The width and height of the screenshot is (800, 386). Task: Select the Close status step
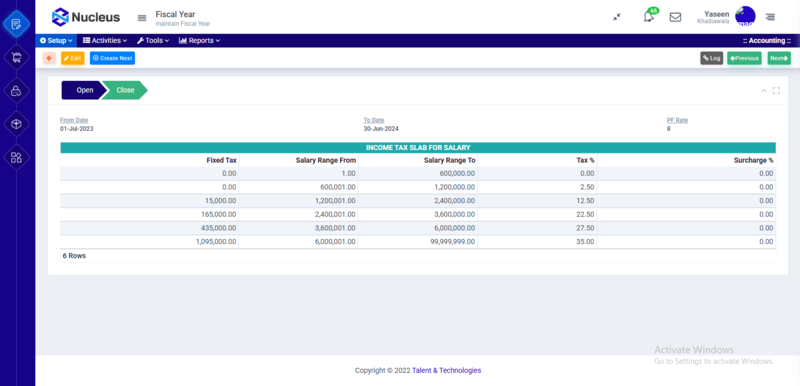point(125,90)
